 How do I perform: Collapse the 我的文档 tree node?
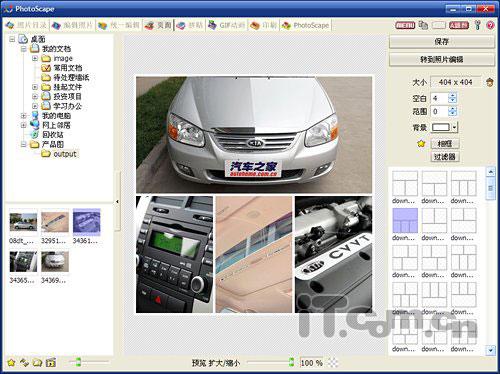click(24, 49)
